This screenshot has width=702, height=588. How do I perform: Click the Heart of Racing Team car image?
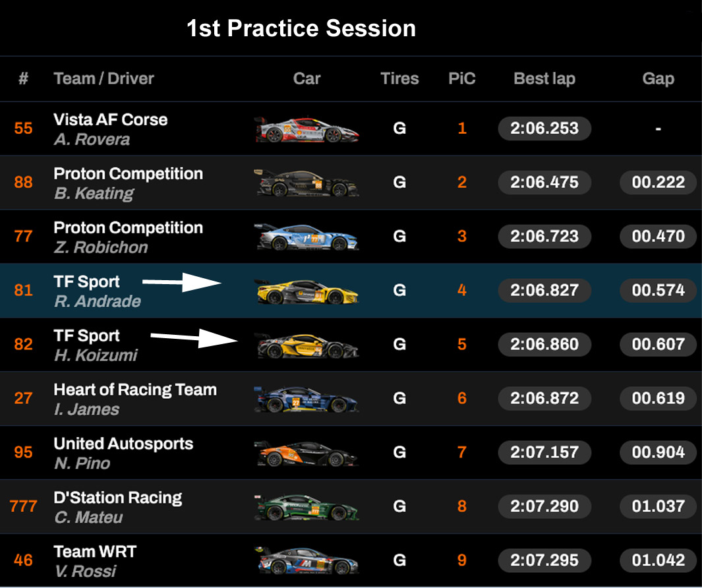(x=307, y=399)
